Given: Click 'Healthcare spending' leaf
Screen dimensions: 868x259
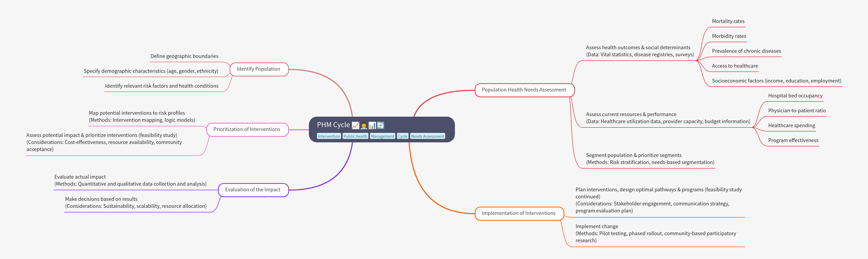Looking at the screenshot, I should point(792,126).
